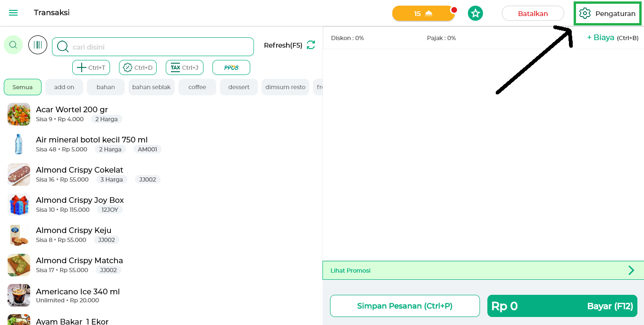Click the Pengaturan gear icon
This screenshot has width=644, height=325.
585,13
